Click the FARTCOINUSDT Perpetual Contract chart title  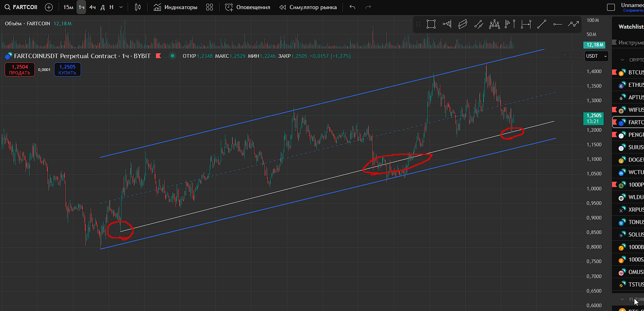click(x=82, y=56)
